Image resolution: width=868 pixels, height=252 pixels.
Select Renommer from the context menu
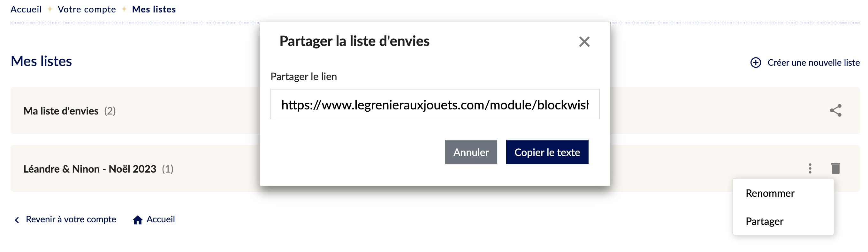(x=770, y=193)
